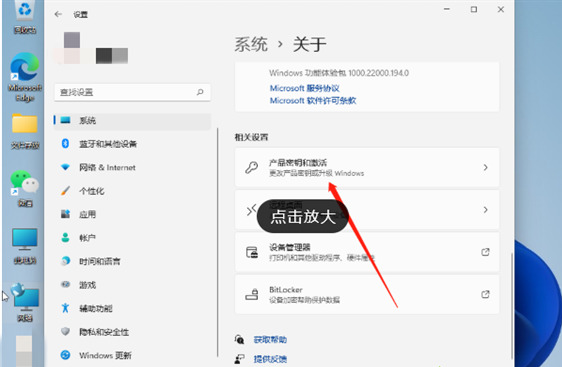Expand Remote Desktop row chevron
Viewport: 562px width, 367px height.
pyautogui.click(x=485, y=210)
